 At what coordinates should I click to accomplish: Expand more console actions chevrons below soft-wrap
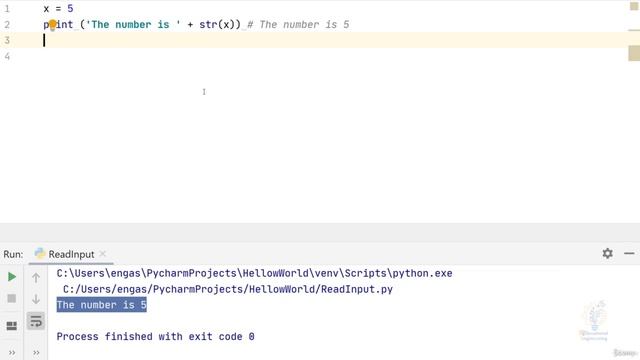click(36, 353)
